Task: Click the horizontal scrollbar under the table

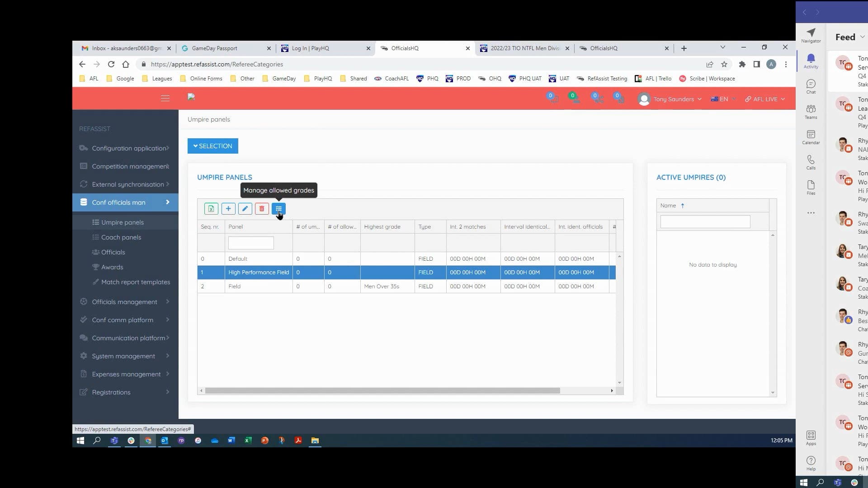Action: pos(382,391)
